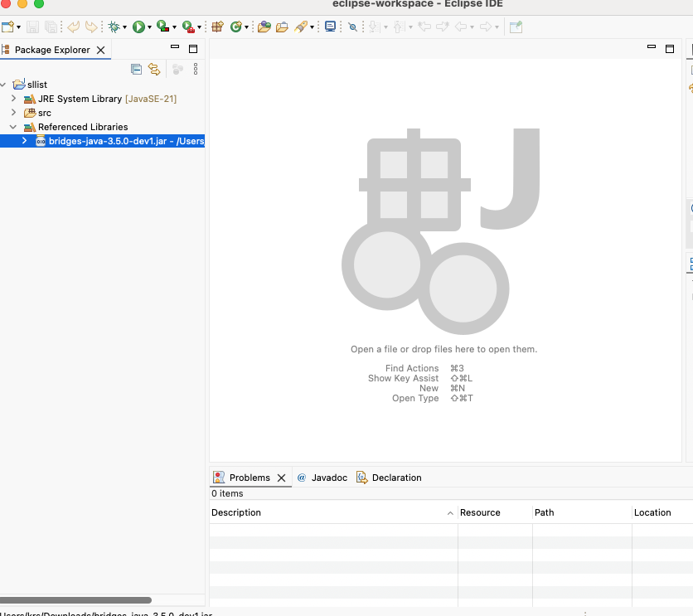Open the Next Annotation dropdown arrow

pyautogui.click(x=385, y=27)
